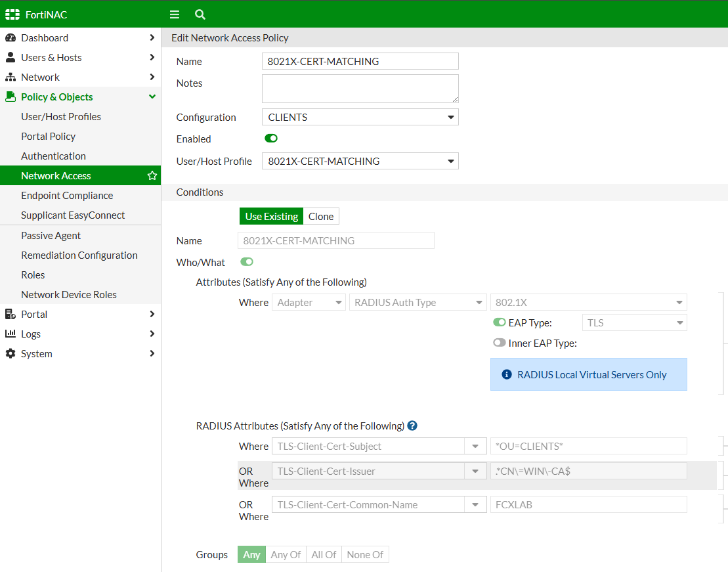Image resolution: width=728 pixels, height=572 pixels.
Task: Toggle the hamburger menu icon
Action: point(175,14)
